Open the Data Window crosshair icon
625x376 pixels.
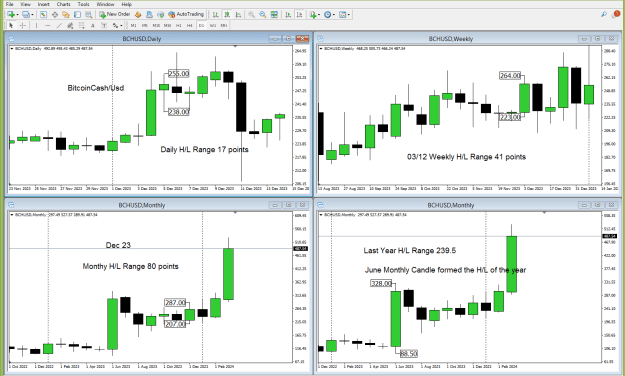55,14
